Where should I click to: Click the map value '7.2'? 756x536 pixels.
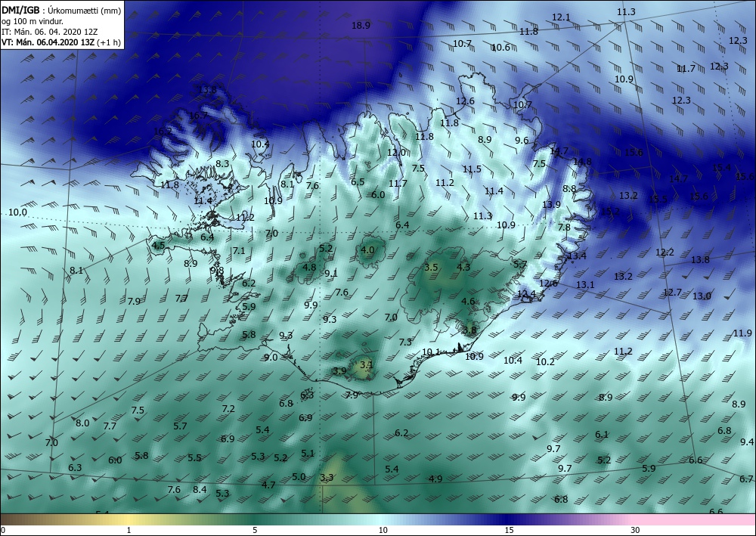pos(228,409)
